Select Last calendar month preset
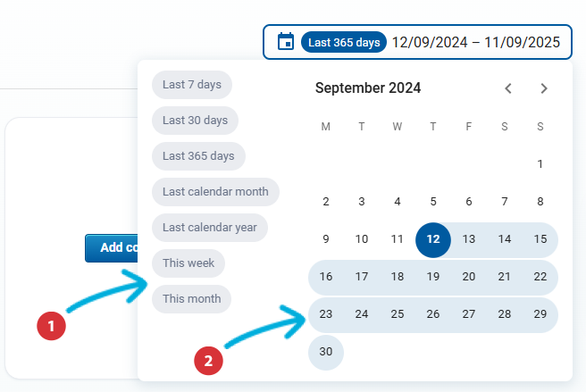Viewport: 586px width, 392px height. pos(215,191)
